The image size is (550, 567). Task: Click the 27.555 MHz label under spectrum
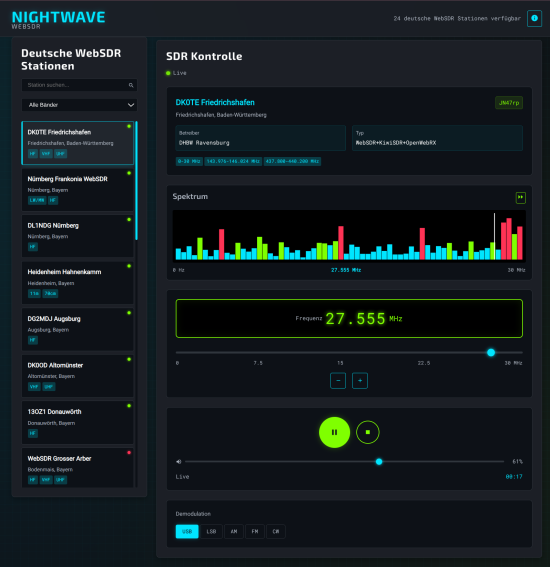coord(346,270)
